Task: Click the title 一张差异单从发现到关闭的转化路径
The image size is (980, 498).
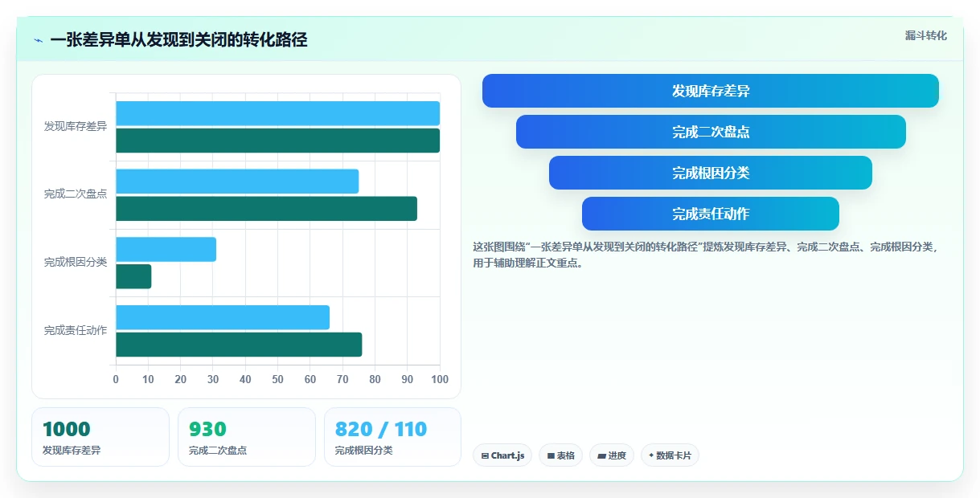Action: (x=178, y=40)
